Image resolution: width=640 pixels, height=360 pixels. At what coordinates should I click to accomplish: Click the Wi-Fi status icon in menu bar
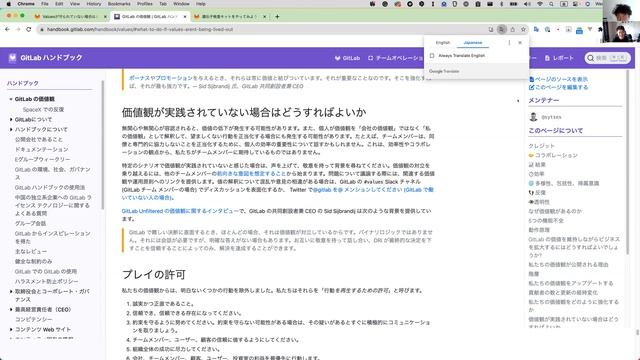(x=540, y=4)
